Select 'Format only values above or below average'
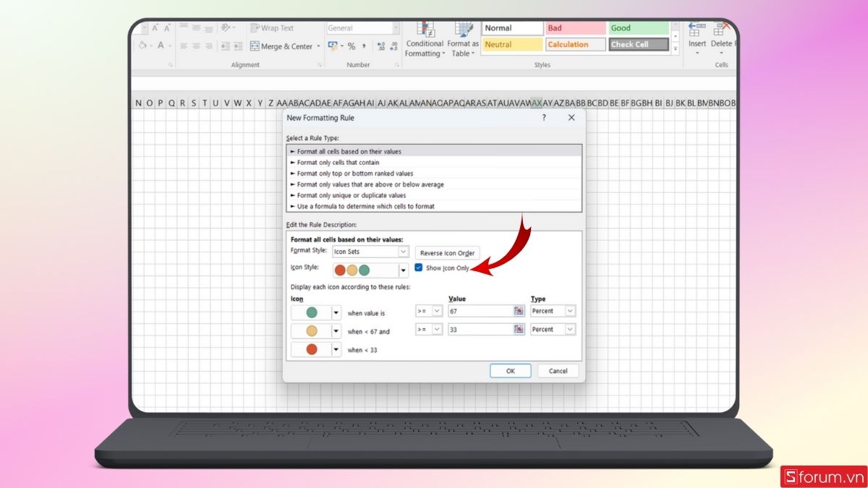This screenshot has height=488, width=868. 434,184
